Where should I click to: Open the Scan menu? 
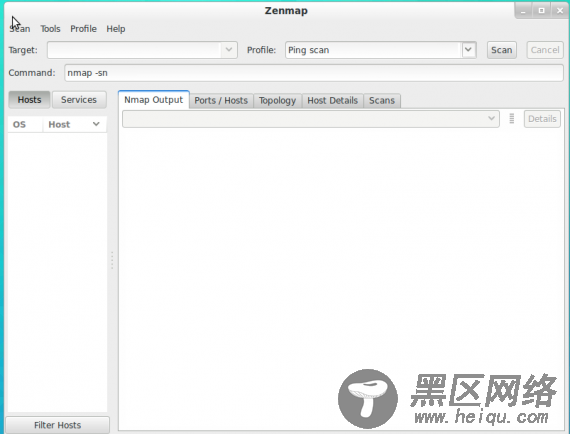point(20,29)
